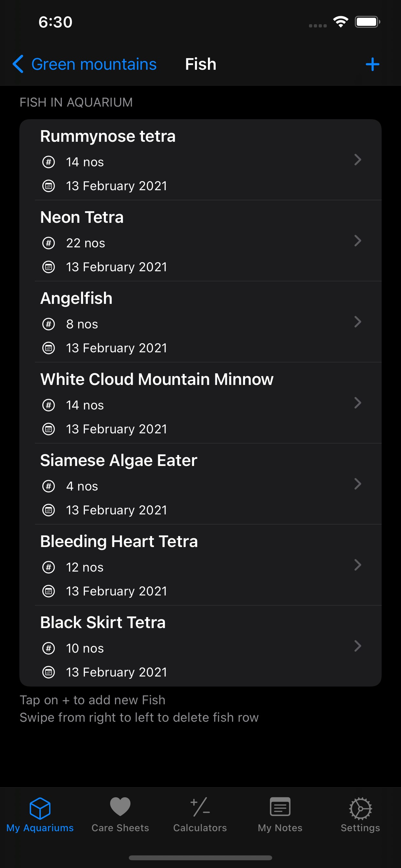Expand the Angelfish row chevron

tap(357, 322)
